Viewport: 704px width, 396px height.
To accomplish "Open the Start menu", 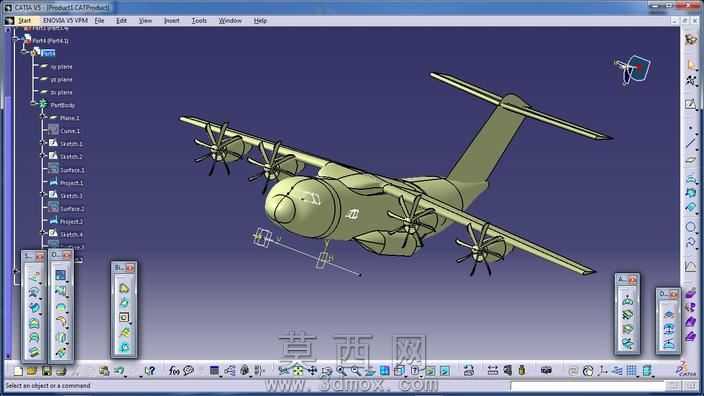I will tap(25, 21).
